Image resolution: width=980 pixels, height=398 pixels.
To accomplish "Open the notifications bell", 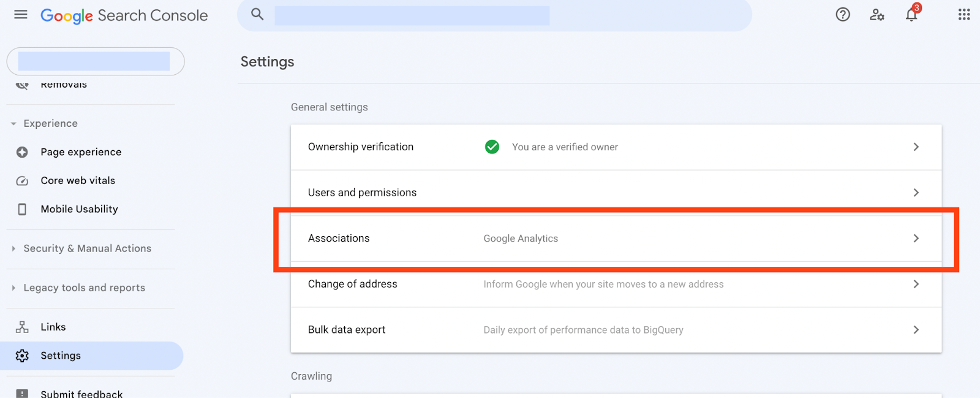I will [911, 15].
